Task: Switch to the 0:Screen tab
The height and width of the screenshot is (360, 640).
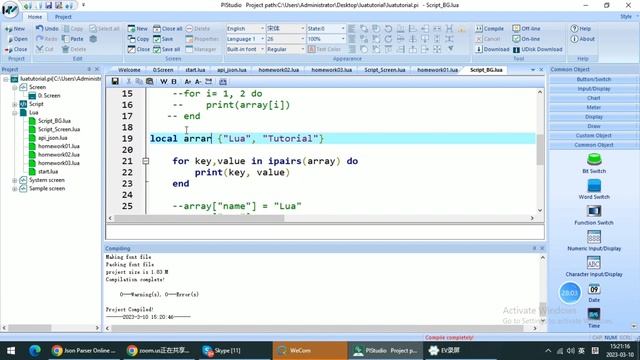Action: pos(163,70)
